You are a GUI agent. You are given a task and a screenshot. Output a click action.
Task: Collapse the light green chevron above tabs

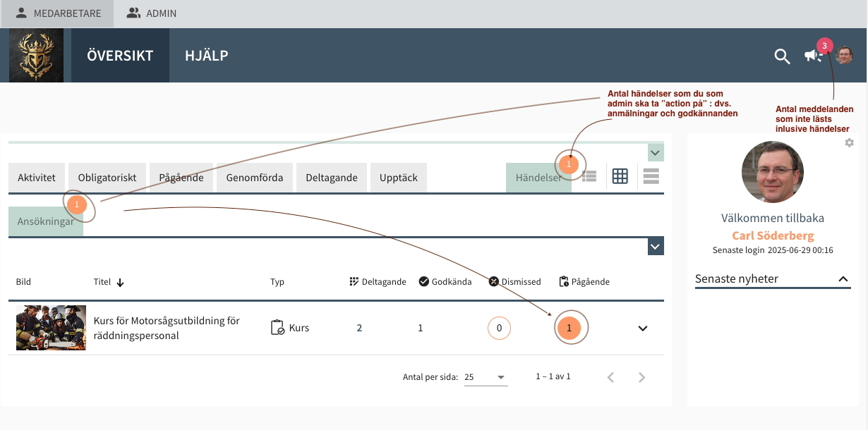(x=656, y=153)
